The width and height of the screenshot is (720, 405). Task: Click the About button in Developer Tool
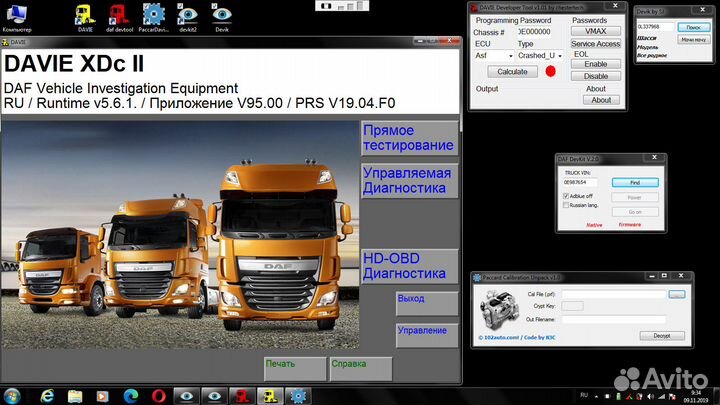click(x=601, y=100)
